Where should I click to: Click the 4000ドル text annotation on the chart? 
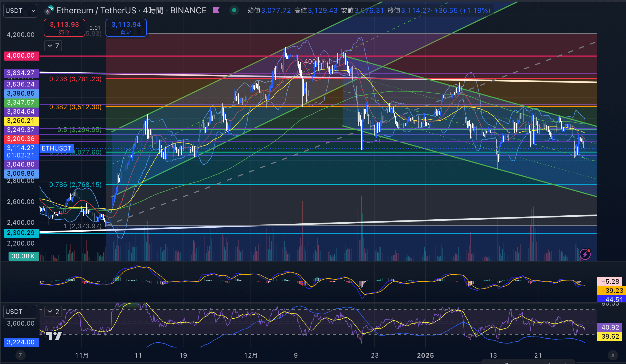pos(318,62)
